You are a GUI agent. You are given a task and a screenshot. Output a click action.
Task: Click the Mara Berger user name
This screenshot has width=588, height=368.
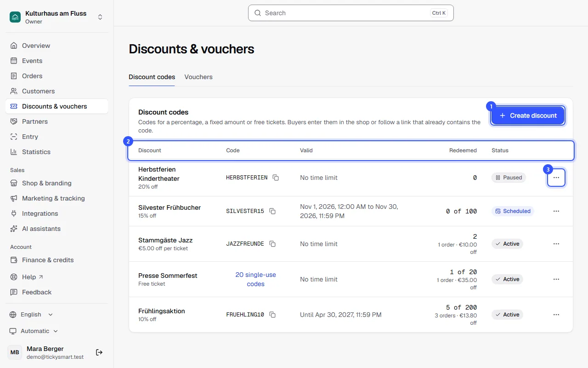[45, 349]
